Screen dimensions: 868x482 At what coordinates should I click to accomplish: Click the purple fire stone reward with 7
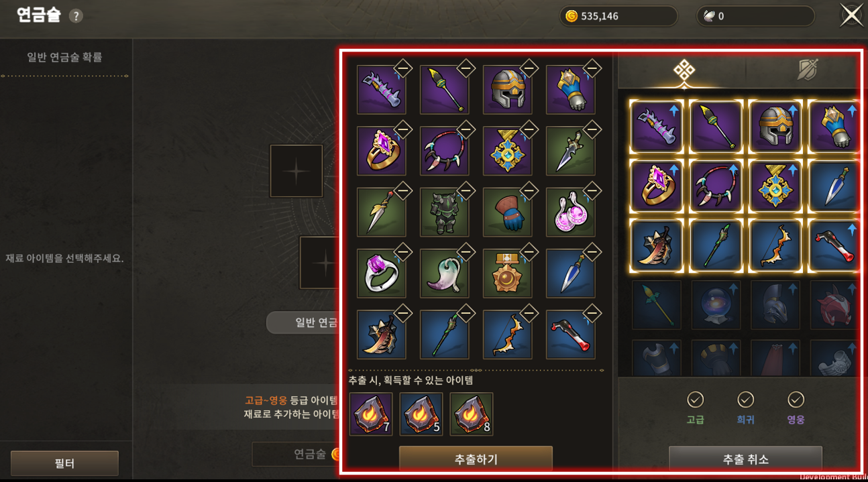click(x=371, y=414)
